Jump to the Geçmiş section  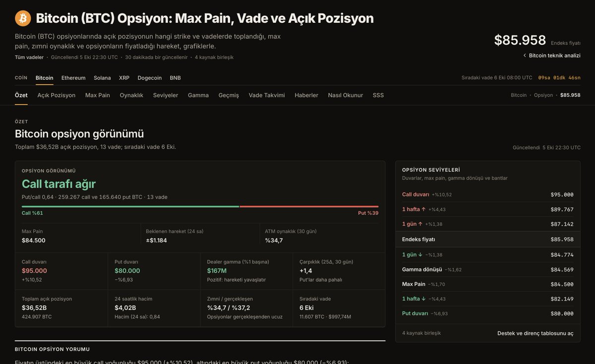click(x=229, y=95)
